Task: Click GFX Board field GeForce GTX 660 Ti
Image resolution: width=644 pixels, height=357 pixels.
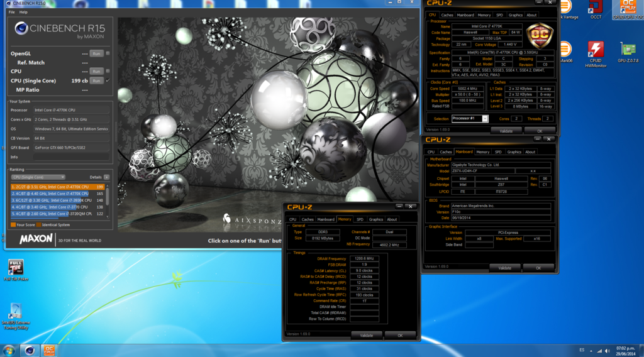Action: coord(71,148)
